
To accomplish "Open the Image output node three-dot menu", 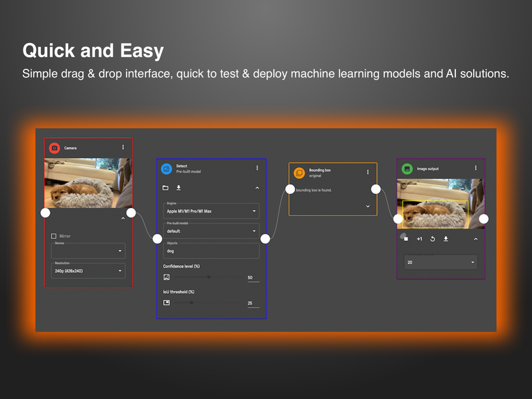I will [x=475, y=168].
